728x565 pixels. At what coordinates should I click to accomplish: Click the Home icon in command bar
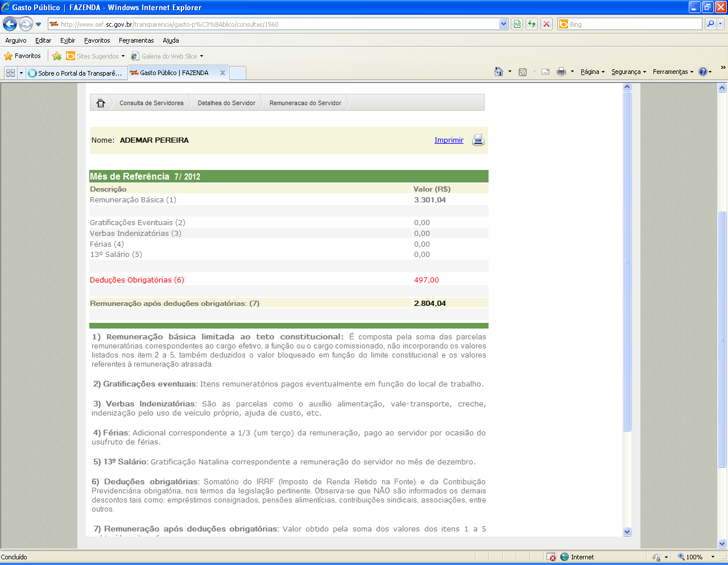pos(499,72)
